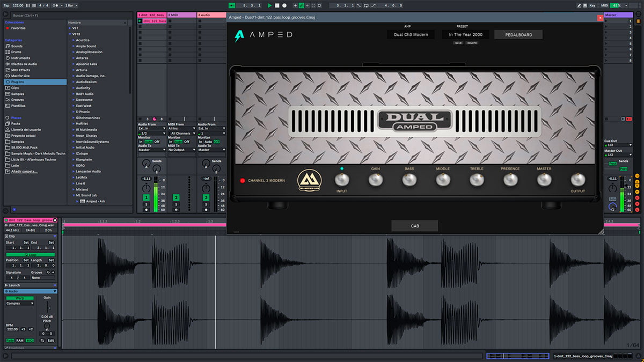Click the amp TREBLE knob
This screenshot has width=644, height=362.
477,180
